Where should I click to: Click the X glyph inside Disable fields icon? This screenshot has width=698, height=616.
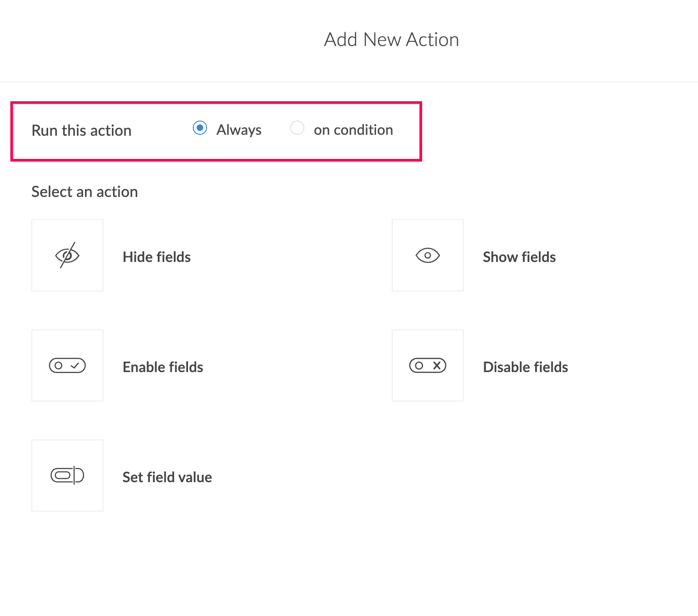tap(437, 365)
